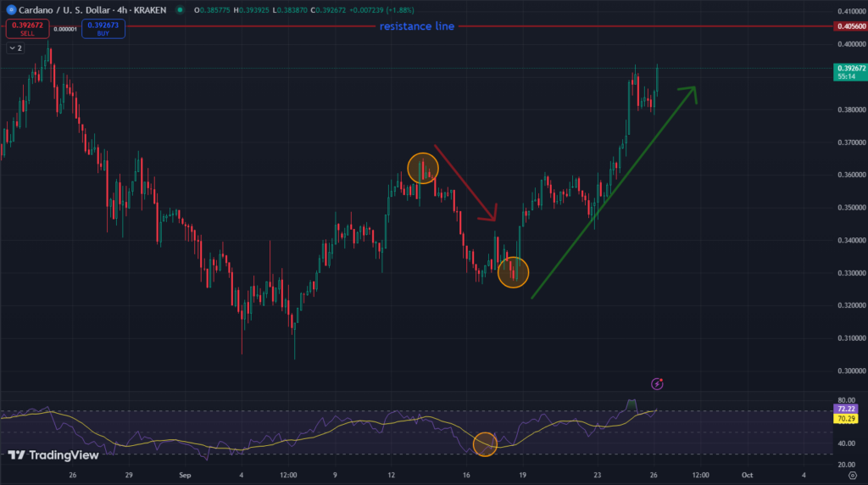Viewport: 868px width, 485px height.
Task: Select the orange circle on RSI
Action: [x=485, y=444]
